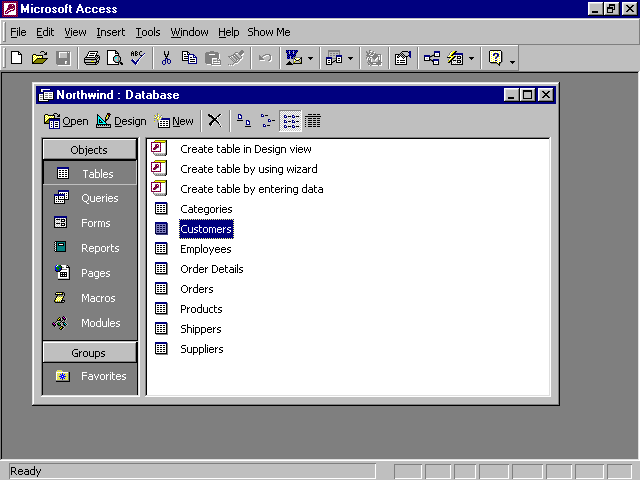Click Design button in database window
The height and width of the screenshot is (480, 640).
(x=121, y=121)
